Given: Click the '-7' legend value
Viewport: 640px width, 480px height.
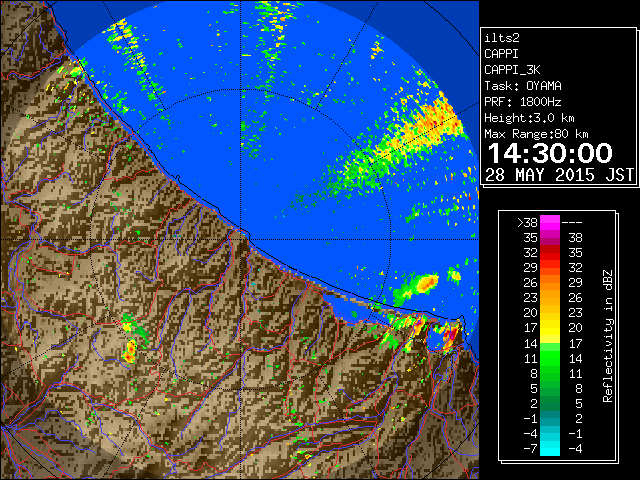Looking at the screenshot, I should tap(530, 448).
